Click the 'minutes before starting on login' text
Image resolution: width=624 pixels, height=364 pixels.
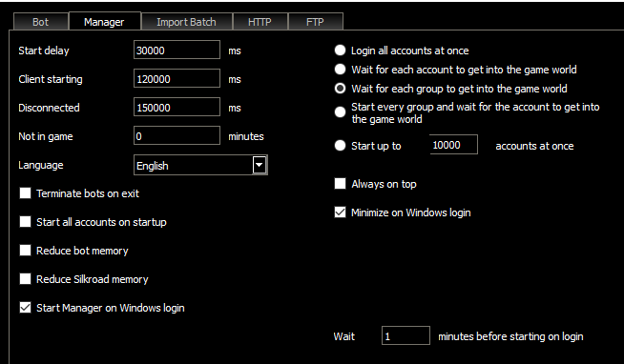point(510,336)
